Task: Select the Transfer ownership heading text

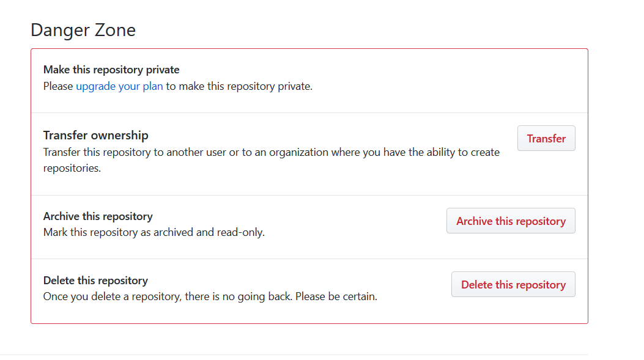Action: click(x=95, y=135)
